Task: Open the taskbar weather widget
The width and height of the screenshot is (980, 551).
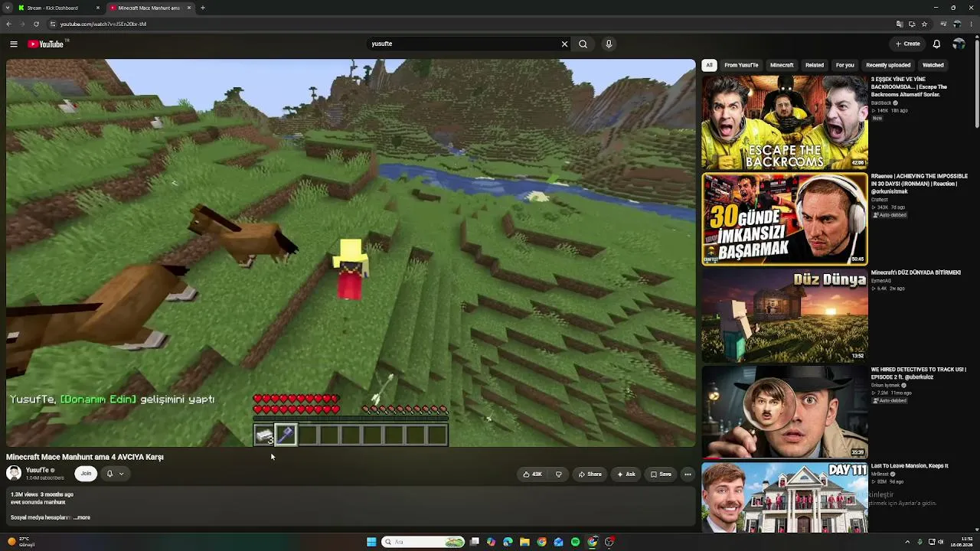Action: (21, 542)
